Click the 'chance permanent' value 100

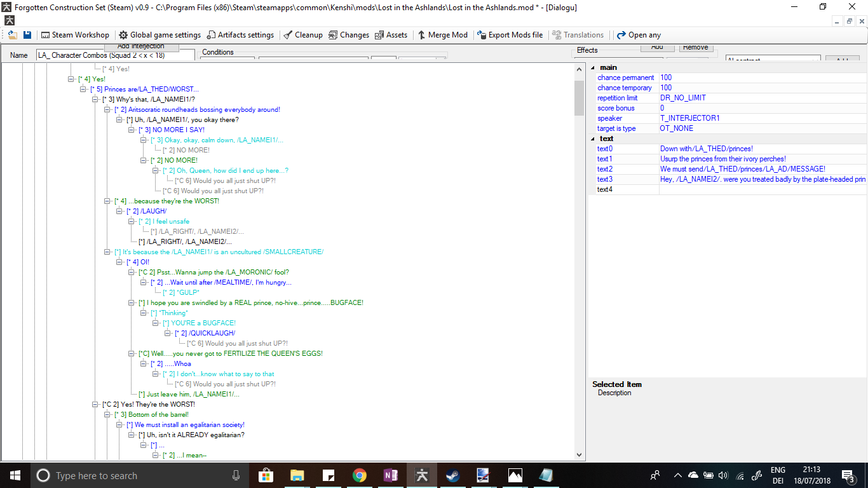[x=763, y=78]
